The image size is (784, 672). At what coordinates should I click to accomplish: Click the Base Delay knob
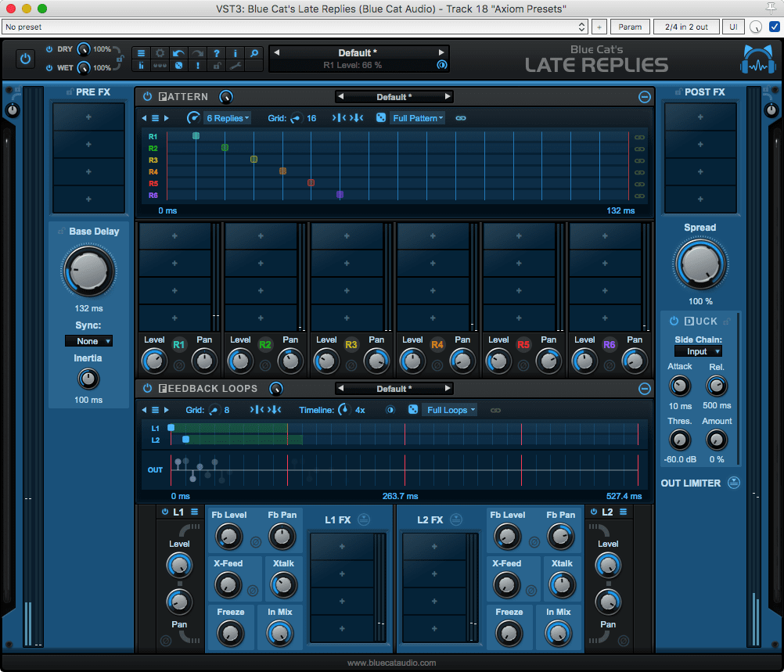coord(88,269)
